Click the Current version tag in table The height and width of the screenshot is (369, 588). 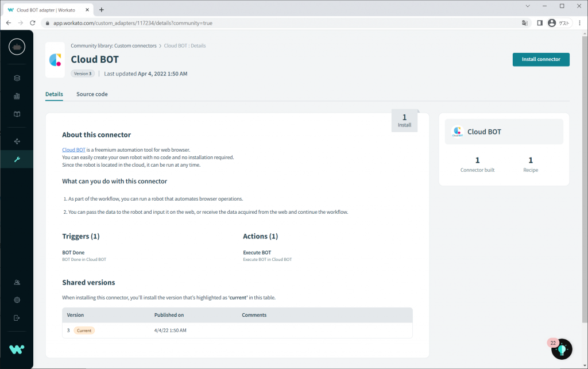84,330
